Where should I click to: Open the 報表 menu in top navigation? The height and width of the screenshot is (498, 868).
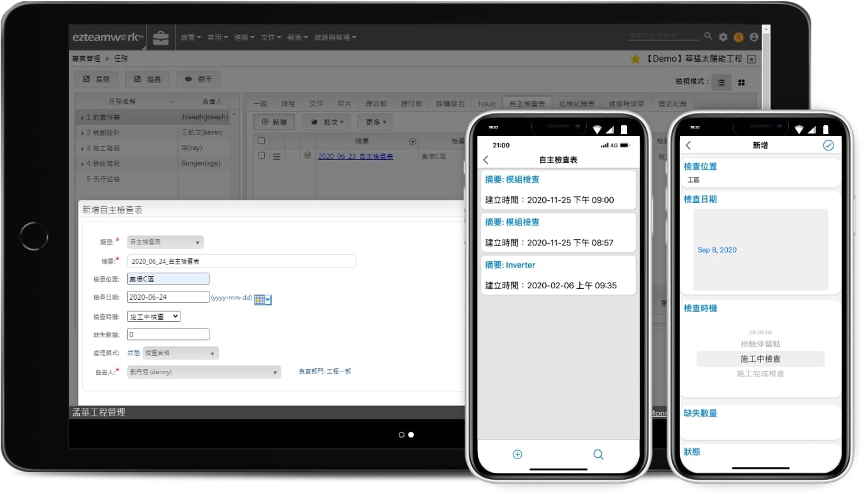(298, 38)
